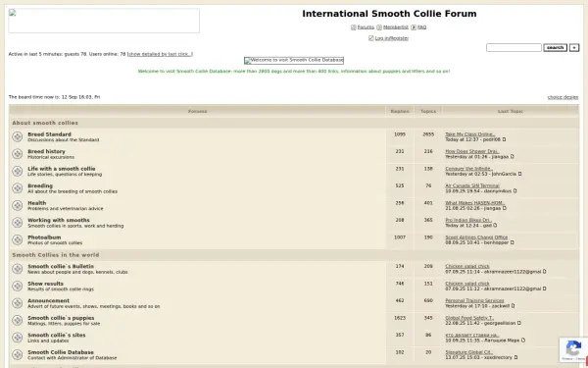Open Smooth collie's Bulletin forum
The height and width of the screenshot is (368, 588).
pyautogui.click(x=61, y=267)
